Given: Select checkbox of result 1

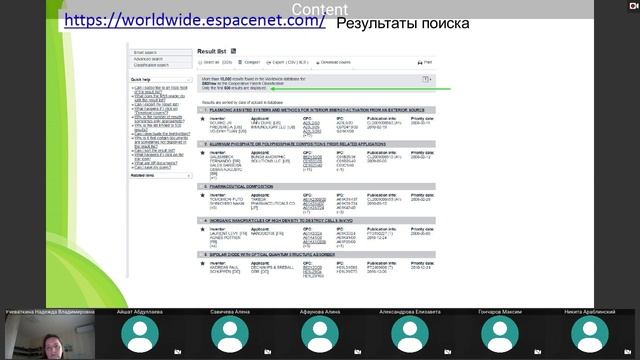Looking at the screenshot, I should click(x=201, y=110).
